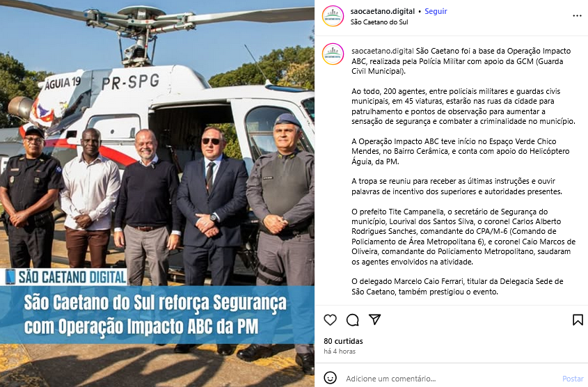Viewport: 588px width, 387px height.
Task: Save the post with the bookmark icon
Action: [578, 320]
